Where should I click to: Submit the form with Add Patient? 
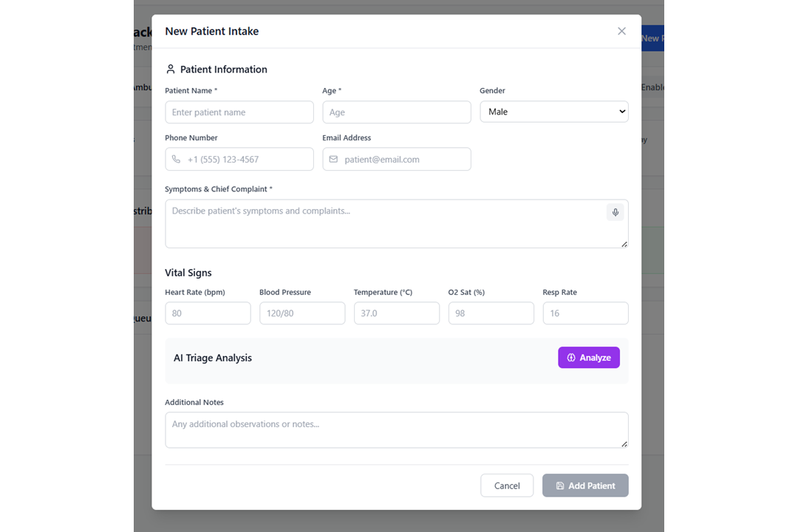585,485
